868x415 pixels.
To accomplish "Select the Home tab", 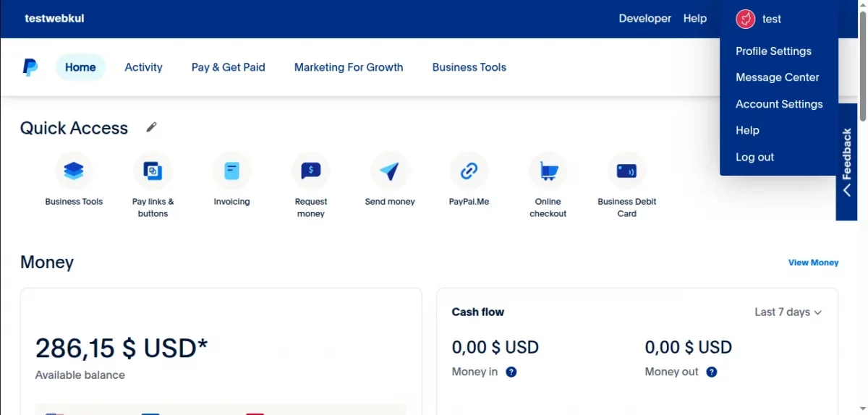I will point(80,67).
